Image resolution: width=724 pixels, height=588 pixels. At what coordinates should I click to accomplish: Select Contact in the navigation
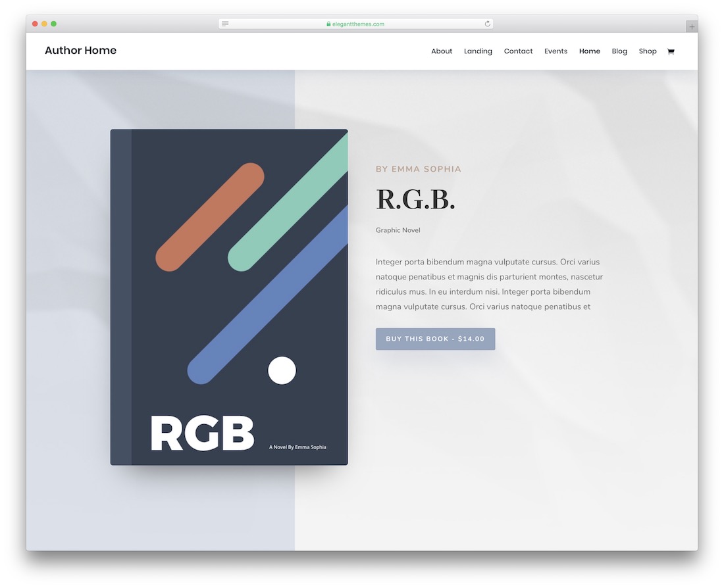pos(518,51)
